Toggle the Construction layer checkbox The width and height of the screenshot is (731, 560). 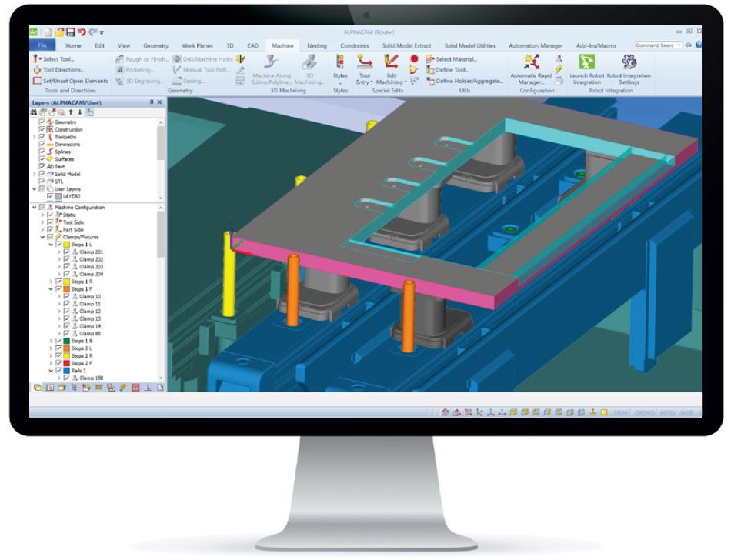click(42, 129)
